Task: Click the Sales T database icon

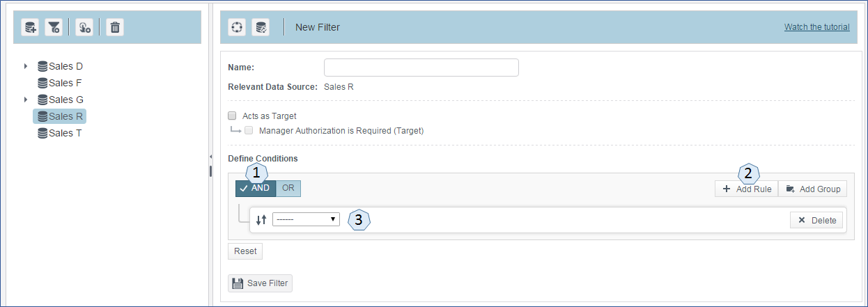Action: click(x=42, y=133)
